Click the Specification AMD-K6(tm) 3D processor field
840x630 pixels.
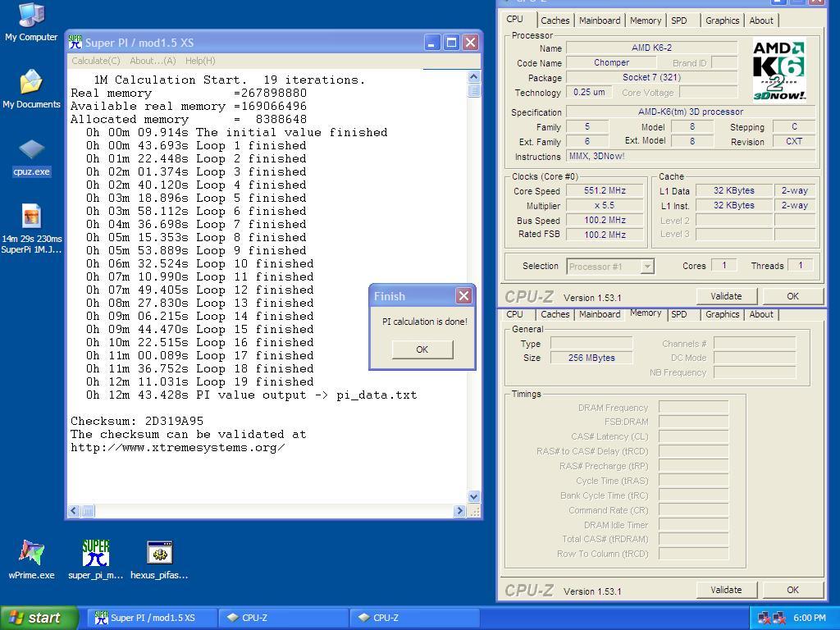tap(691, 112)
